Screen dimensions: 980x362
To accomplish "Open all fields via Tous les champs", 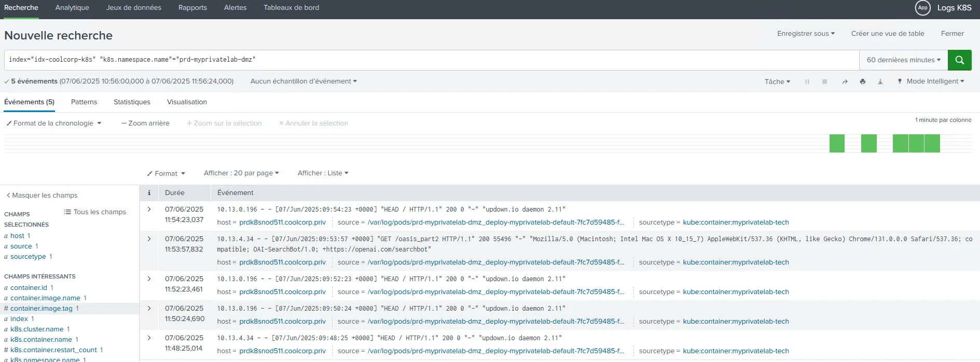I will 95,212.
